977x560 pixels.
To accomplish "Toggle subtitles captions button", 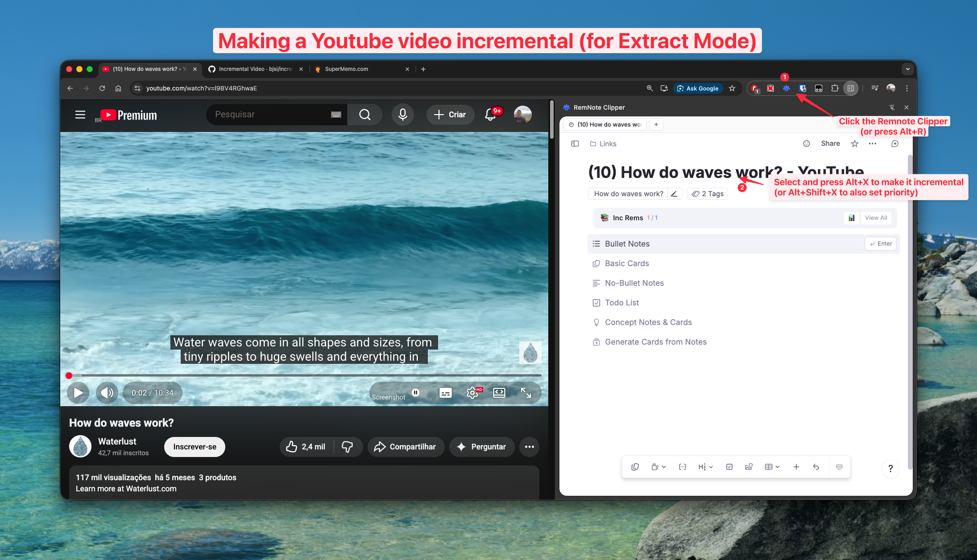I will click(x=446, y=393).
